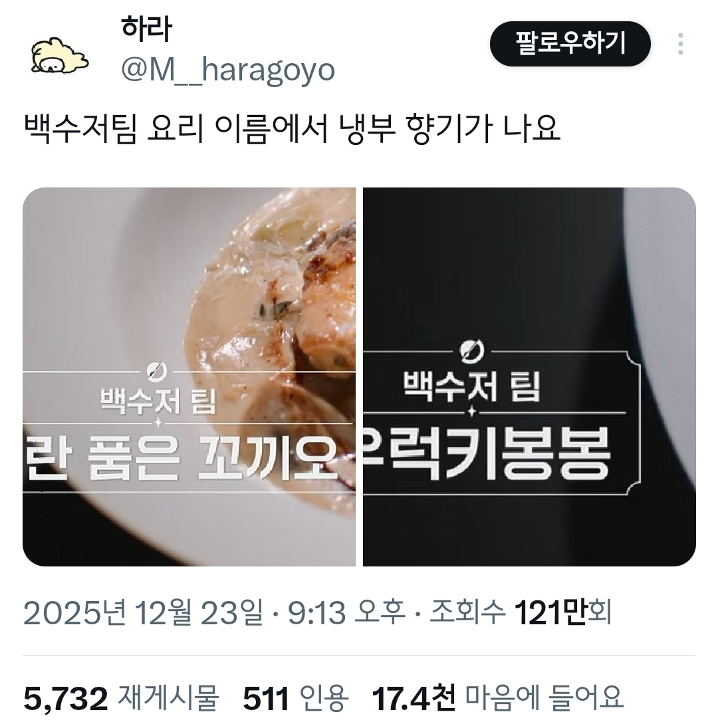Click the 조회수 121만회 view count

pyautogui.click(x=520, y=612)
